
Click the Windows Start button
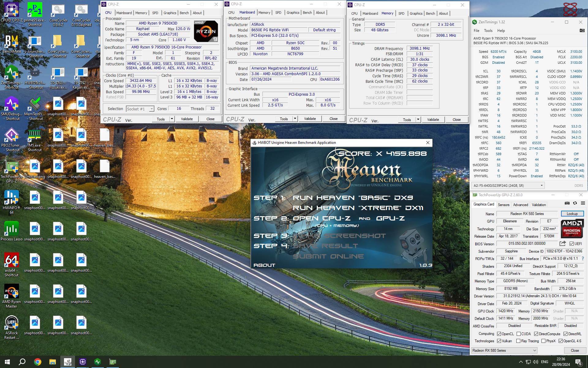[7, 362]
